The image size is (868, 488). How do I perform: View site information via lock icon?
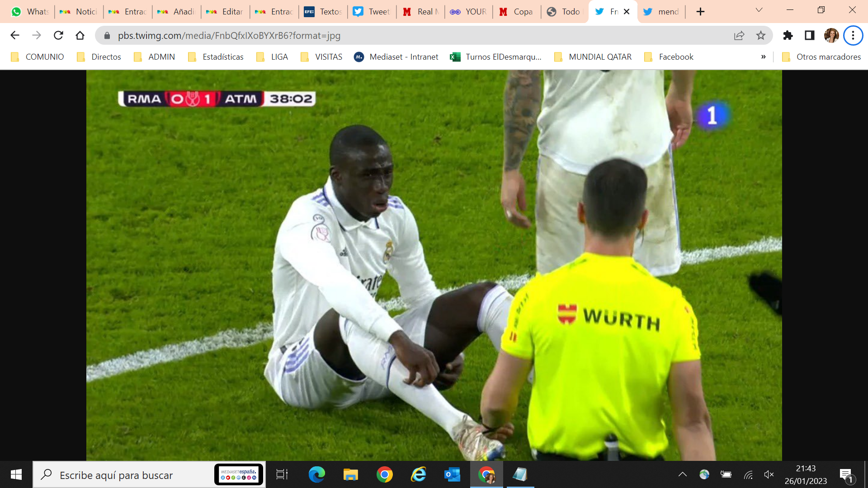pyautogui.click(x=107, y=35)
